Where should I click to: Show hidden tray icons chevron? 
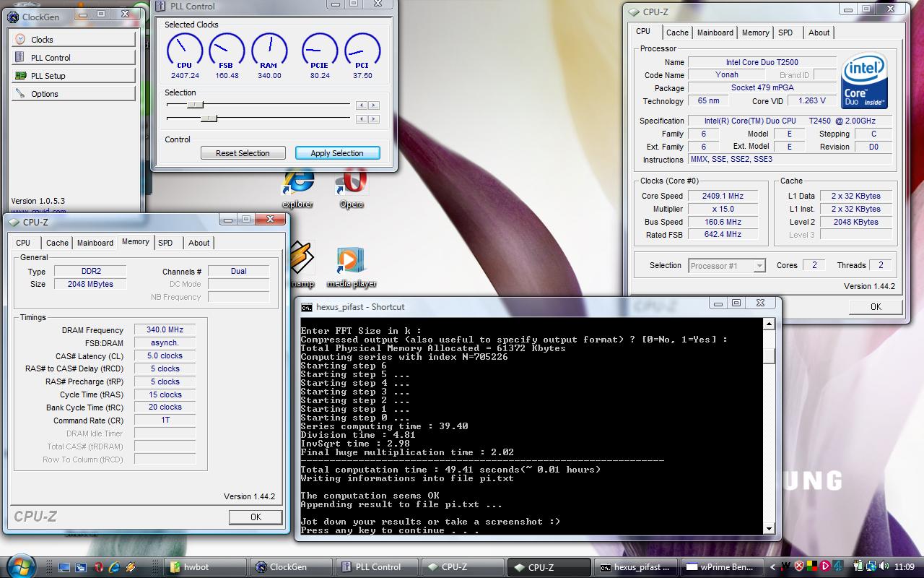point(772,567)
